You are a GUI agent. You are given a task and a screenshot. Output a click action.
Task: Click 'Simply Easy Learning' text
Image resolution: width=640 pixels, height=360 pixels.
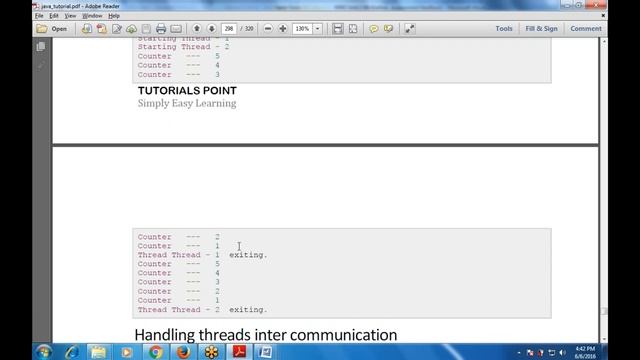pyautogui.click(x=187, y=103)
